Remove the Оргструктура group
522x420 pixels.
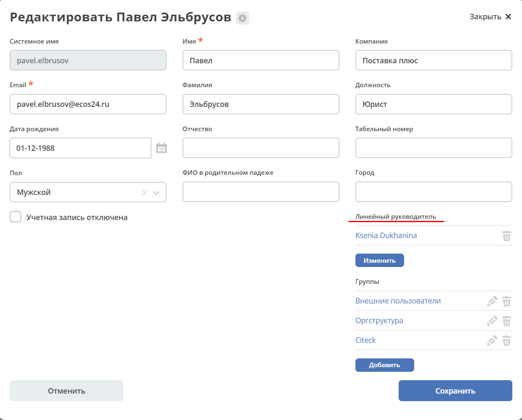[506, 321]
